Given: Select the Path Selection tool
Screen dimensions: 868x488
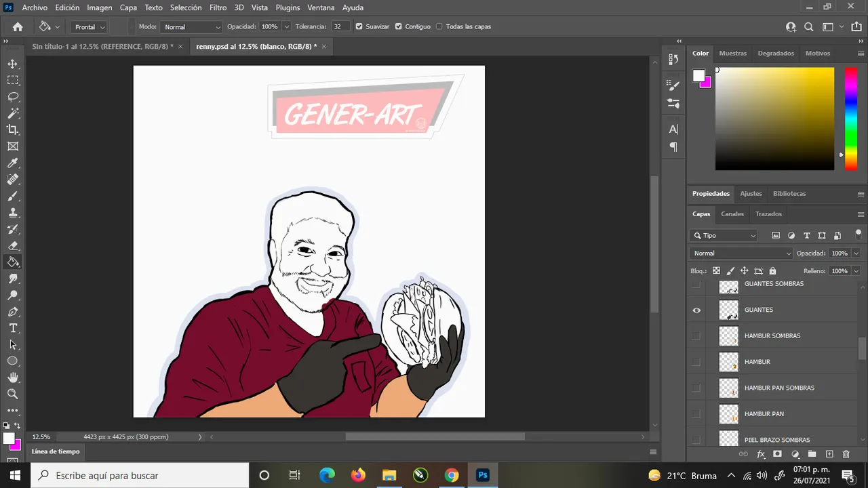Looking at the screenshot, I should [x=13, y=344].
